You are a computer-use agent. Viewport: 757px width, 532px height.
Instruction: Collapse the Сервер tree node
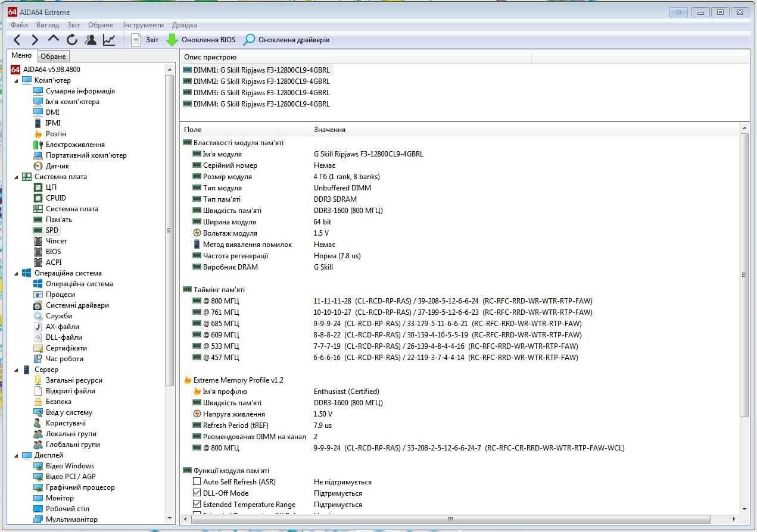pyautogui.click(x=16, y=370)
